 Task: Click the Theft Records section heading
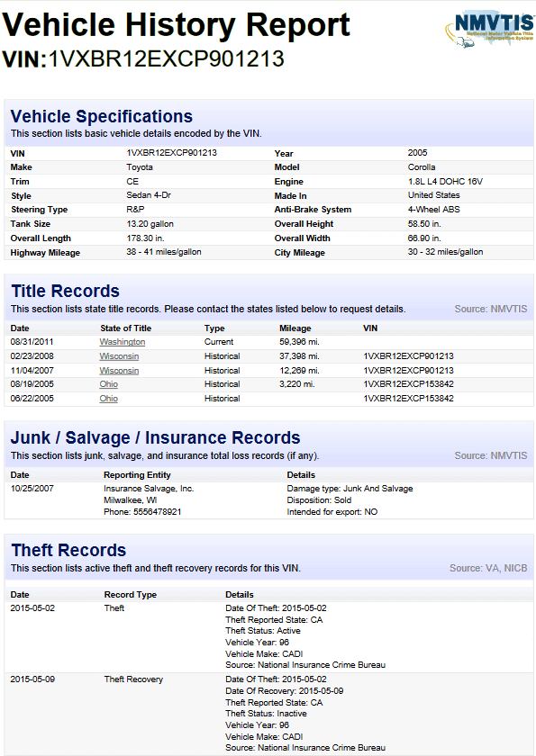(x=68, y=550)
